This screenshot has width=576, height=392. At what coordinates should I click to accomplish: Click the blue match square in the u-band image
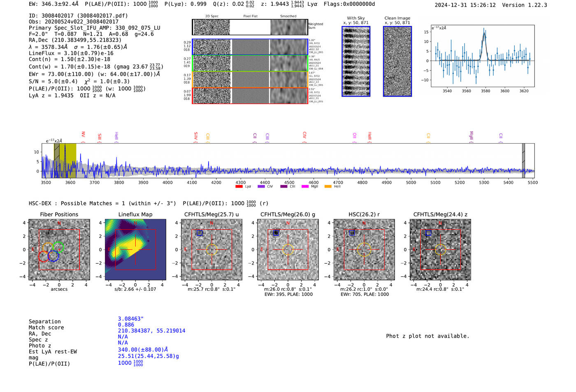pyautogui.click(x=200, y=233)
